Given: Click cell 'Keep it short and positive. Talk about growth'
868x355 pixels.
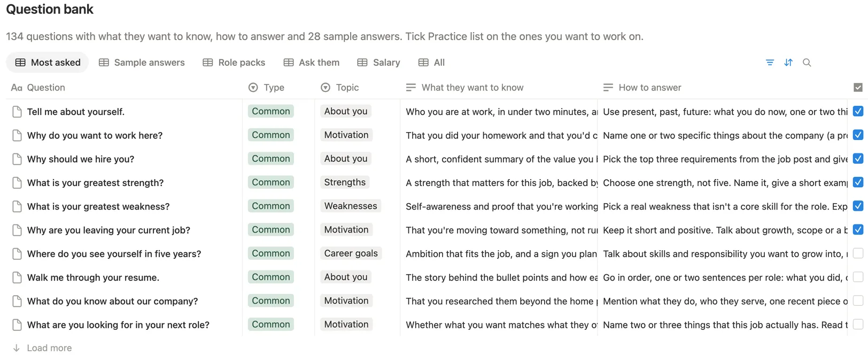Looking at the screenshot, I should [723, 230].
